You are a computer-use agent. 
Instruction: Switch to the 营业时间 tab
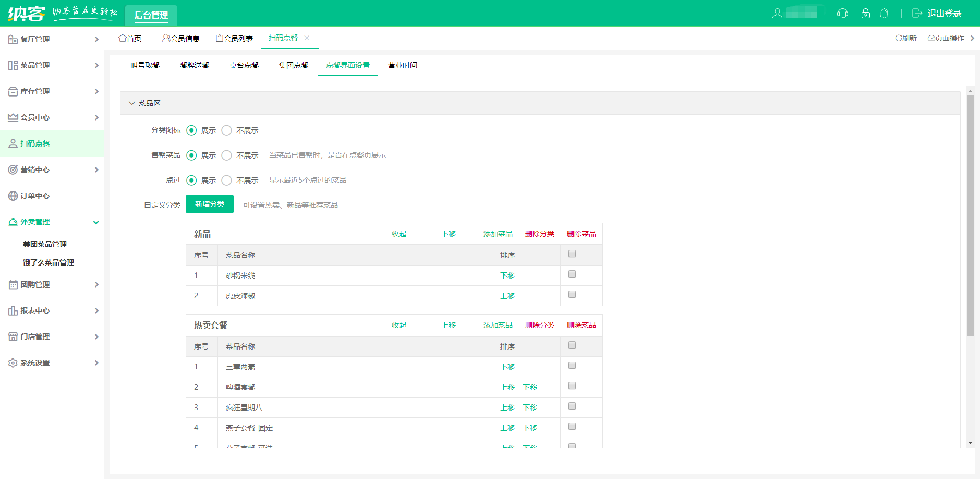[x=402, y=65]
